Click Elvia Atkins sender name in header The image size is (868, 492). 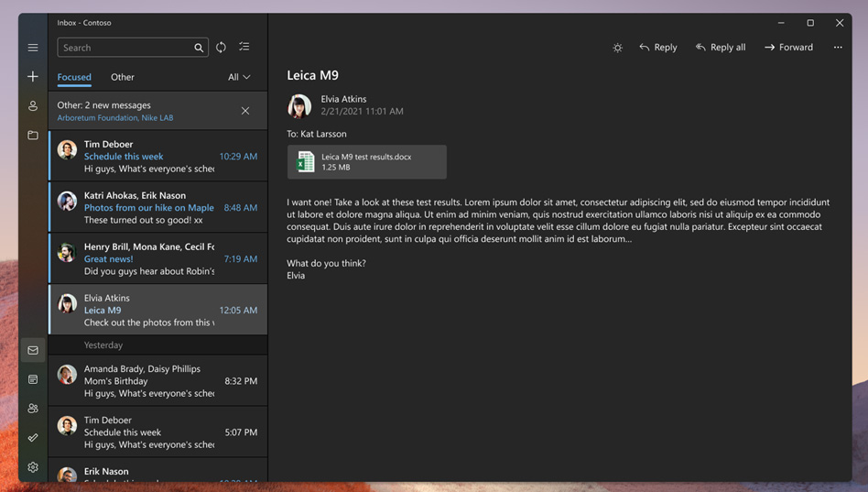coord(343,99)
